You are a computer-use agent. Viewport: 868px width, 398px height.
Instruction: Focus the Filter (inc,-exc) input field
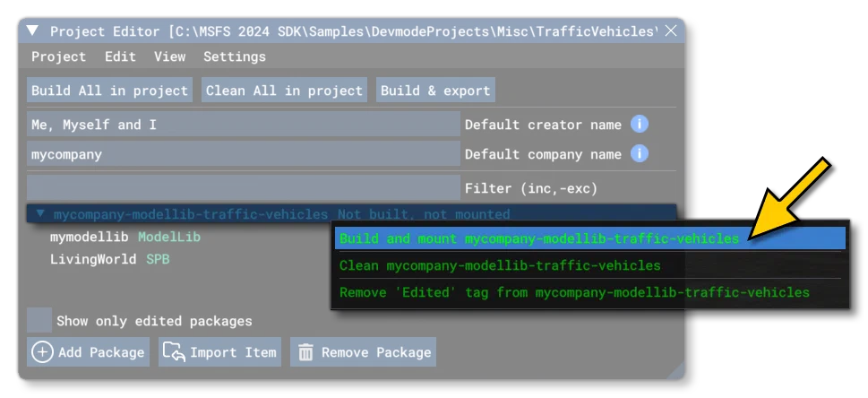pyautogui.click(x=244, y=188)
